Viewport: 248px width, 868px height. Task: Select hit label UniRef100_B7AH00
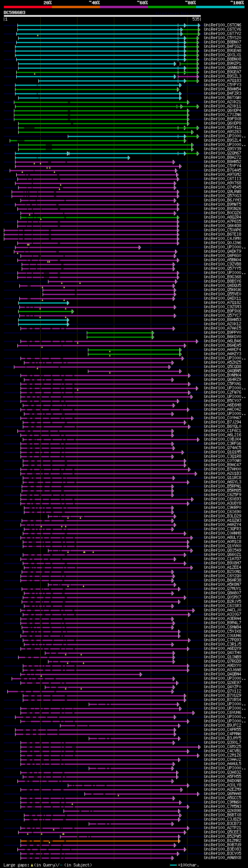tap(222, 469)
